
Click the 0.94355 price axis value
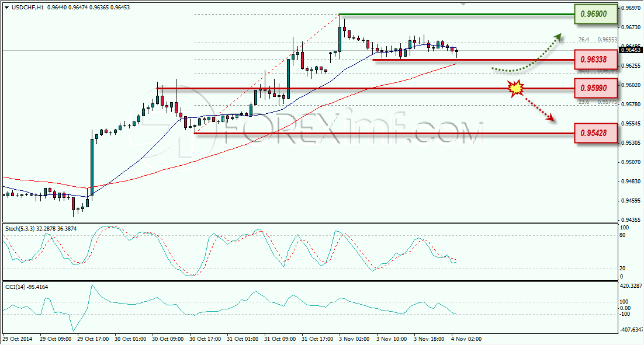(631, 220)
